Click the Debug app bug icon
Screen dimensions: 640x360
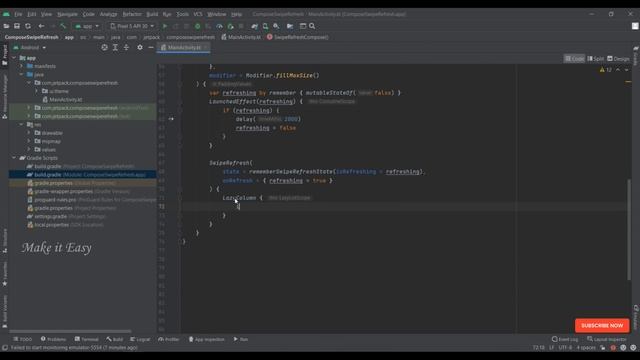pos(198,26)
